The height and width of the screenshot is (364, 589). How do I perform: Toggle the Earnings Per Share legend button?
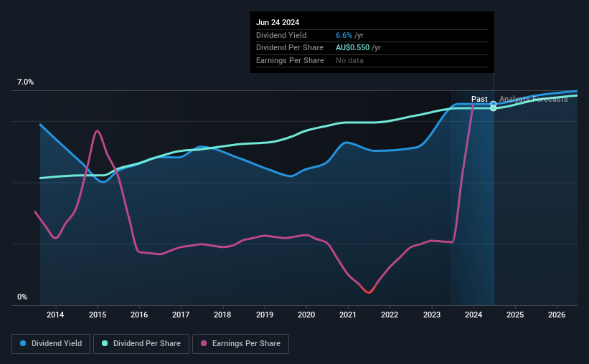tap(240, 344)
